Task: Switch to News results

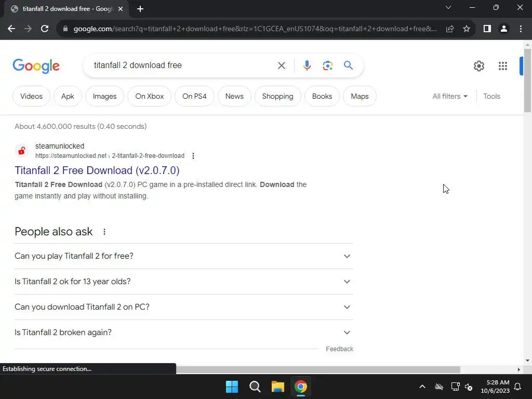Action: (x=234, y=96)
